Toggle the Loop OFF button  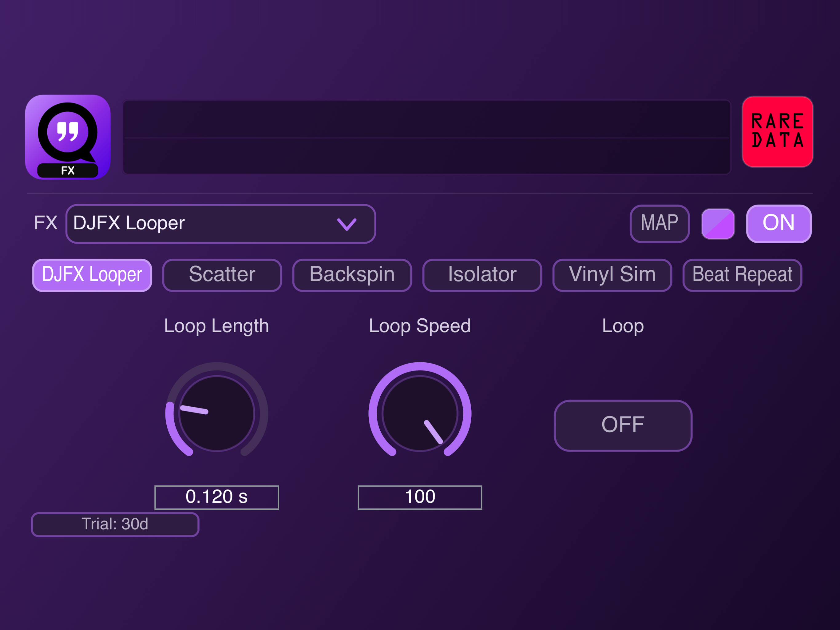tap(623, 425)
